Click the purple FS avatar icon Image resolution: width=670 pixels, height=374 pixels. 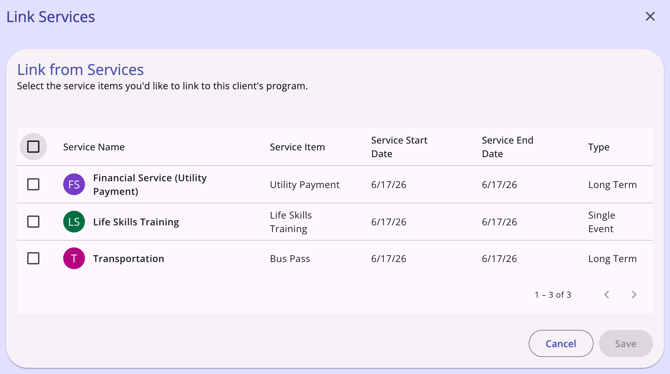(x=74, y=184)
